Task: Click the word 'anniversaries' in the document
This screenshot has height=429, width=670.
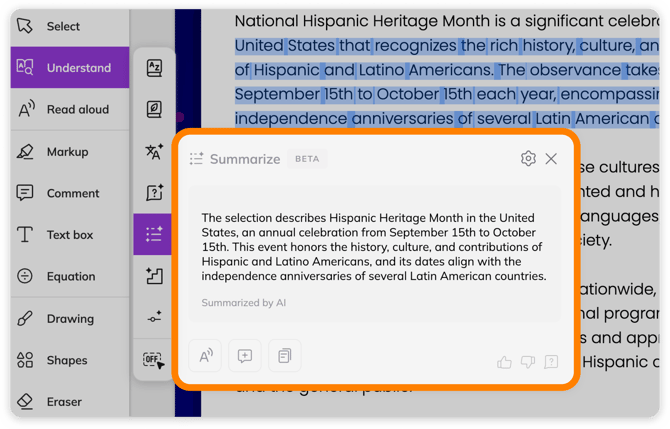Action: 402,118
